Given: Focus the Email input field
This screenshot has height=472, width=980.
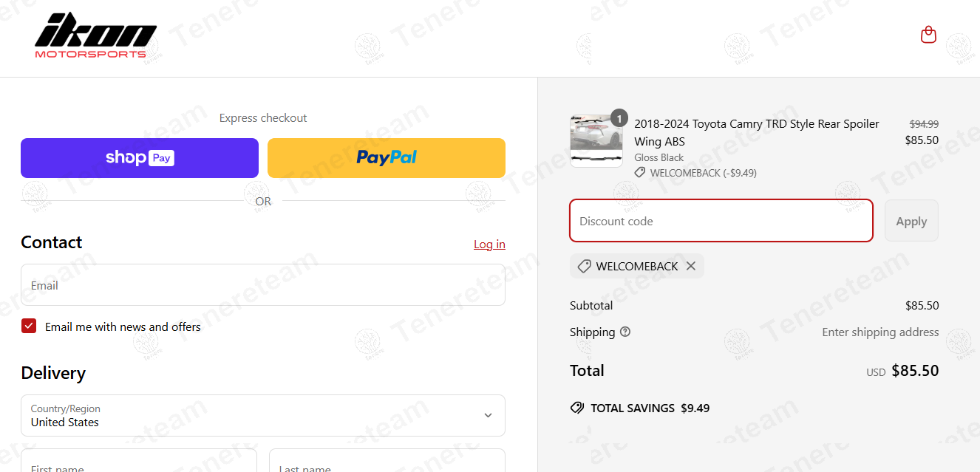Looking at the screenshot, I should pyautogui.click(x=262, y=285).
